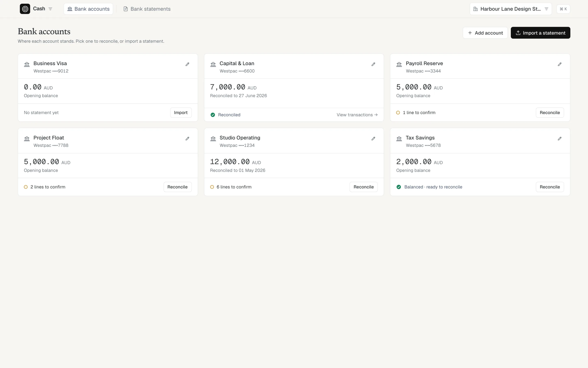Click the document icon in Bank statements tab
Viewport: 588px width, 368px height.
(x=126, y=9)
